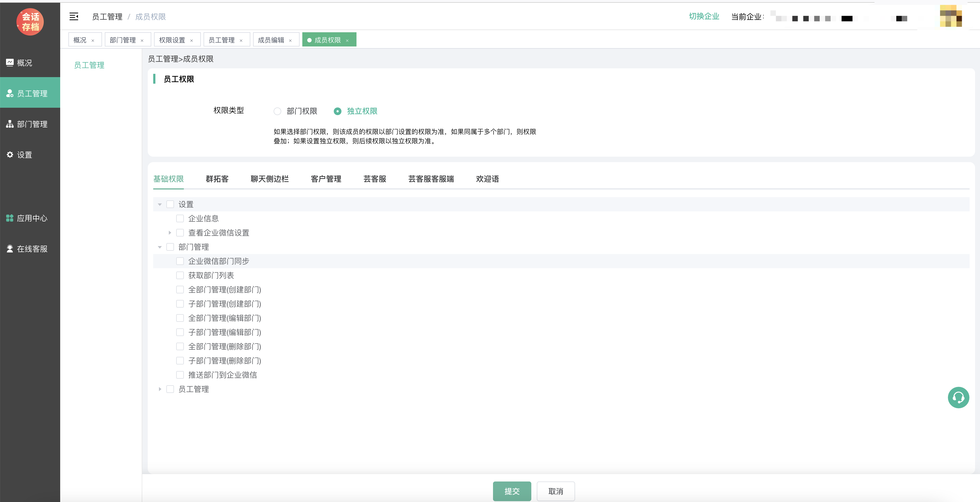Select the 部门权限 radio option

click(277, 111)
